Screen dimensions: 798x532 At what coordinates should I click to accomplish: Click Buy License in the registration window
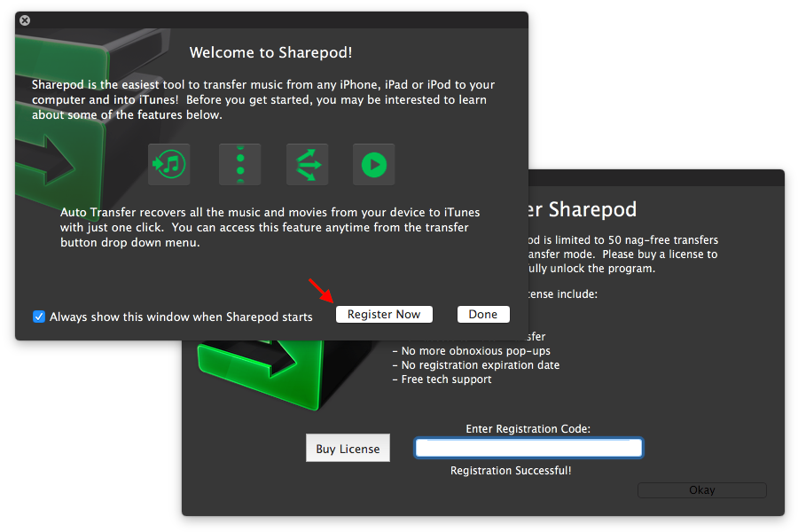click(348, 448)
